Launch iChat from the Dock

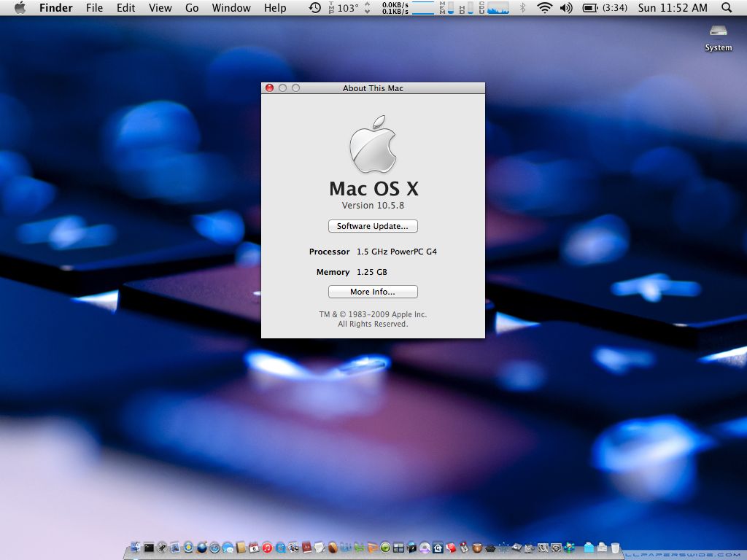coord(228,548)
